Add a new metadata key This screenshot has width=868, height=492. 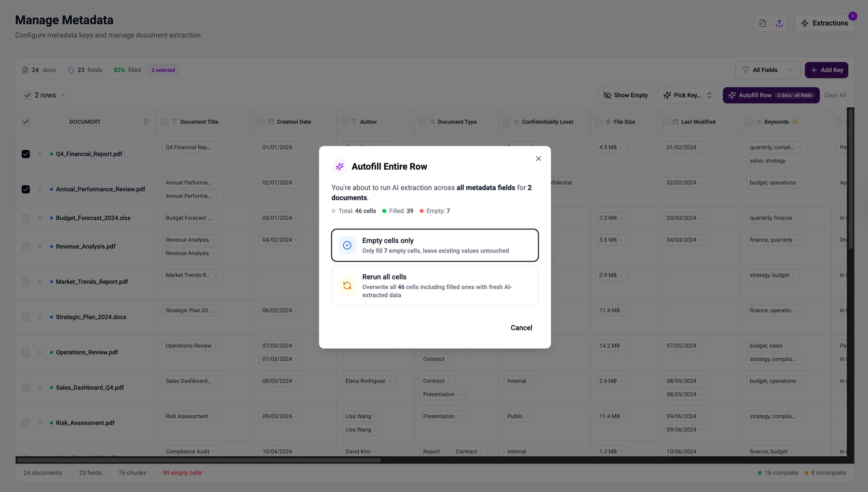coord(827,70)
